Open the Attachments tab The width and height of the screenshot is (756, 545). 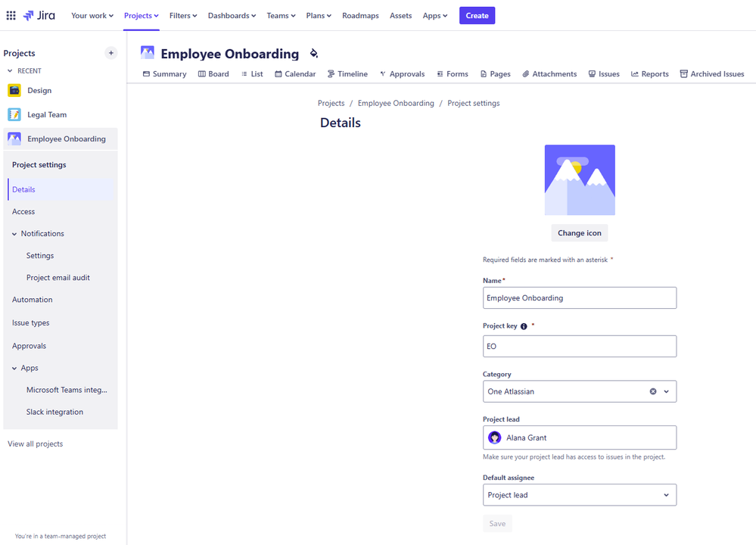coord(549,73)
